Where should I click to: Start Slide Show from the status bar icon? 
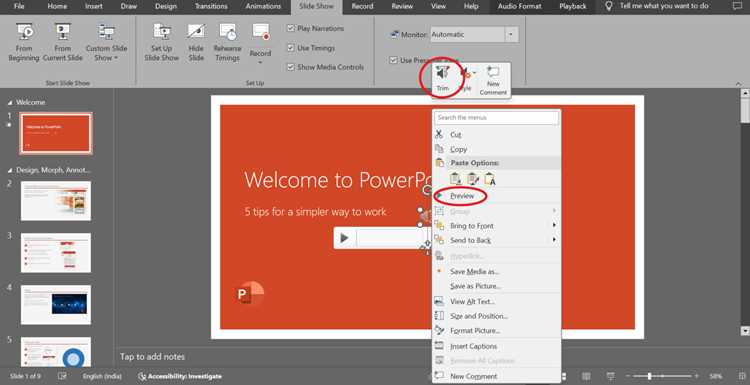611,376
